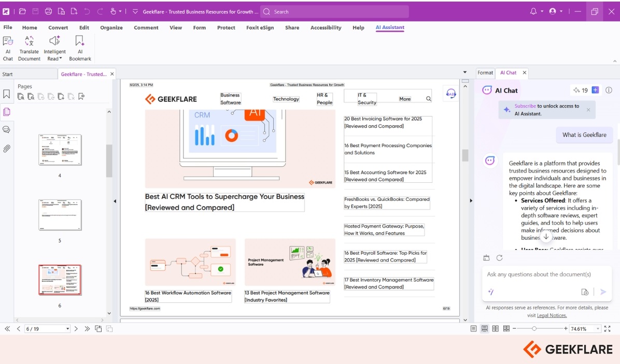Image resolution: width=620 pixels, height=364 pixels.
Task: Regenerate the AI response
Action: (499, 258)
